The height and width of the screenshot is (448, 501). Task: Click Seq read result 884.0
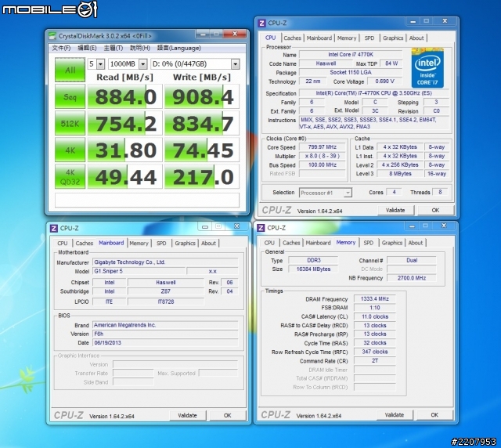click(125, 96)
